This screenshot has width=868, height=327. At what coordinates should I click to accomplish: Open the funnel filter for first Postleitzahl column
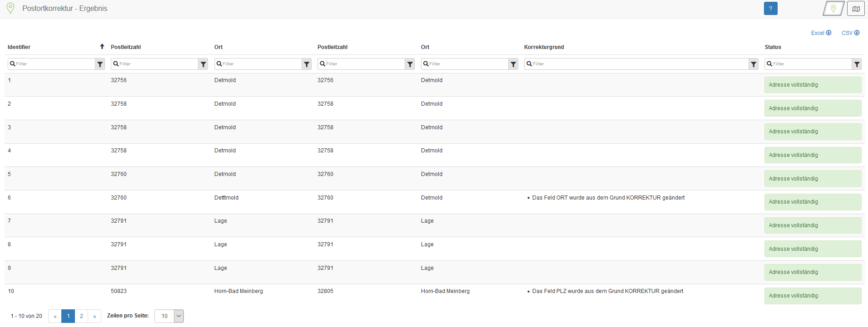pos(203,64)
